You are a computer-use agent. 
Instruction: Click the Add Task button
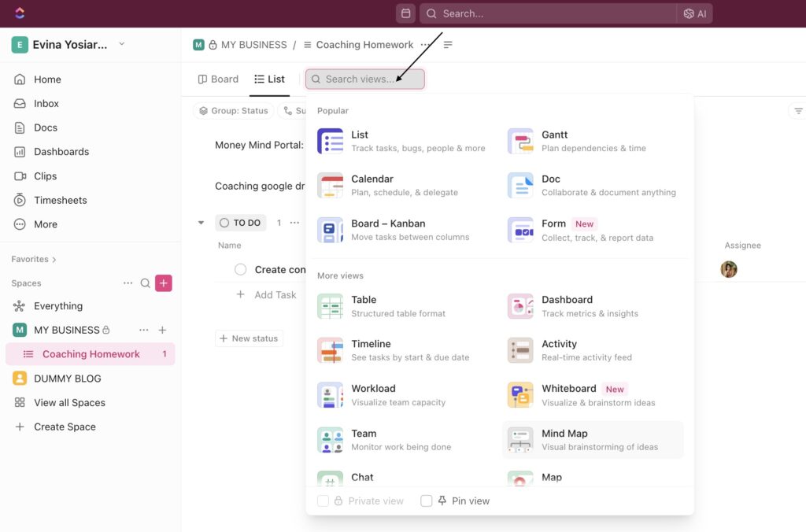coord(266,294)
